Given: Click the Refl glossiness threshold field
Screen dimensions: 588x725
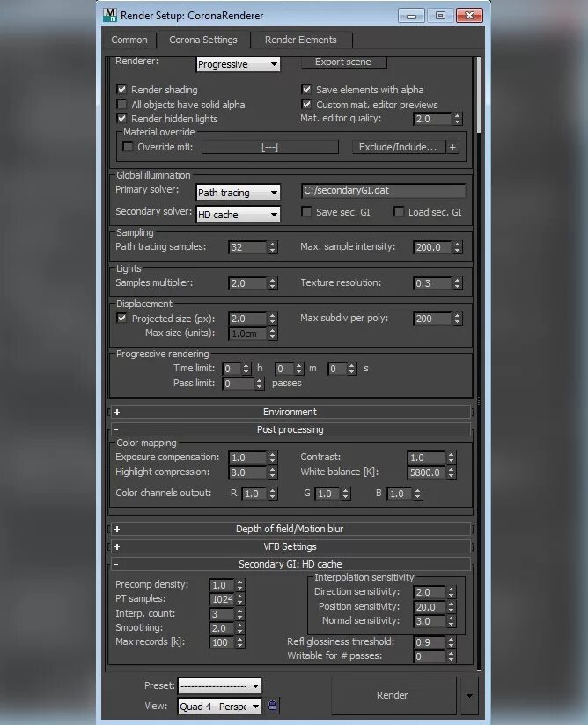Looking at the screenshot, I should [x=430, y=642].
